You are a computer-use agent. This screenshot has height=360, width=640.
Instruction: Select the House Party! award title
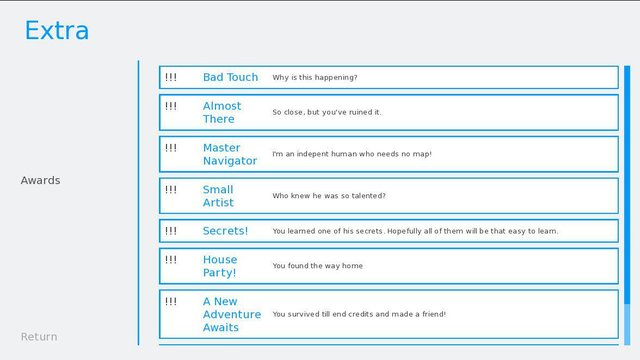220,266
